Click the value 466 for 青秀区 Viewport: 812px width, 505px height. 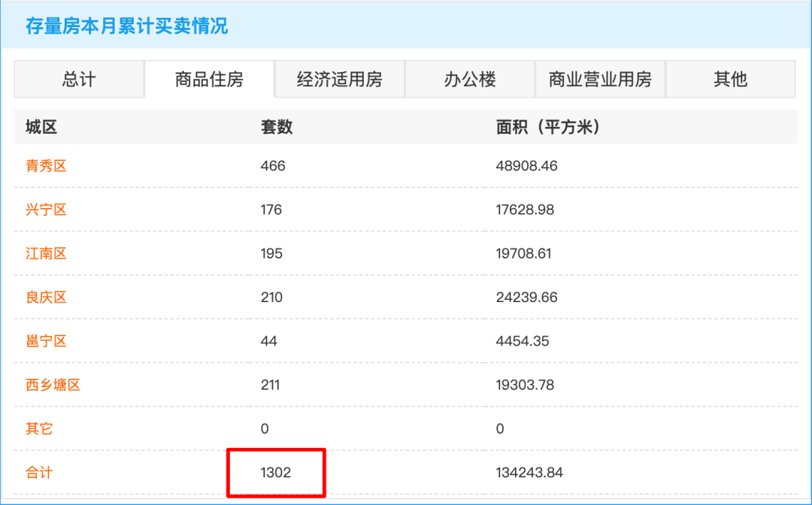(273, 166)
